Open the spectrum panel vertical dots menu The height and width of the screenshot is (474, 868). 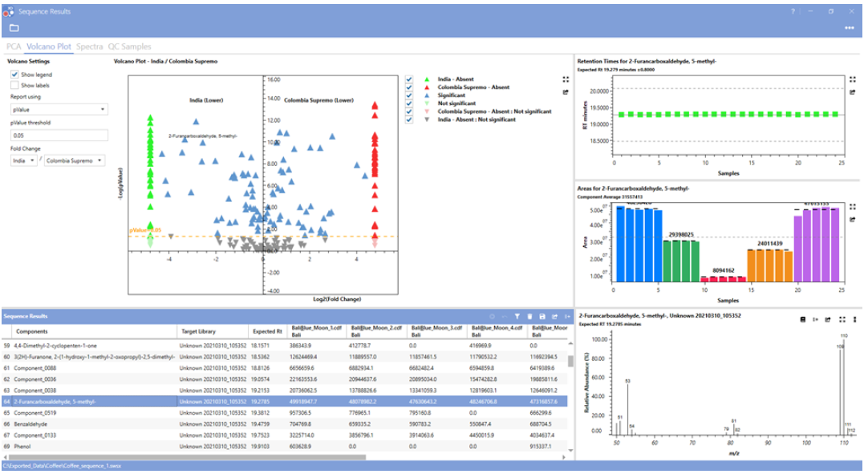coord(854,319)
